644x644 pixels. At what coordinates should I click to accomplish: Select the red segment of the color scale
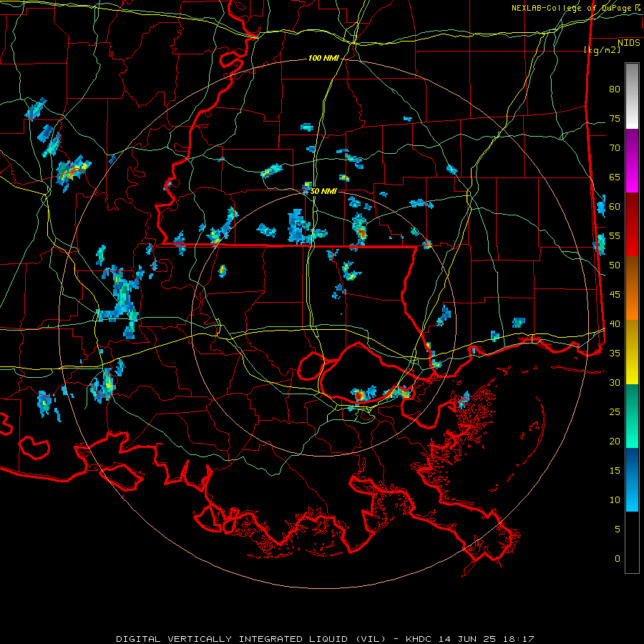tap(632, 224)
